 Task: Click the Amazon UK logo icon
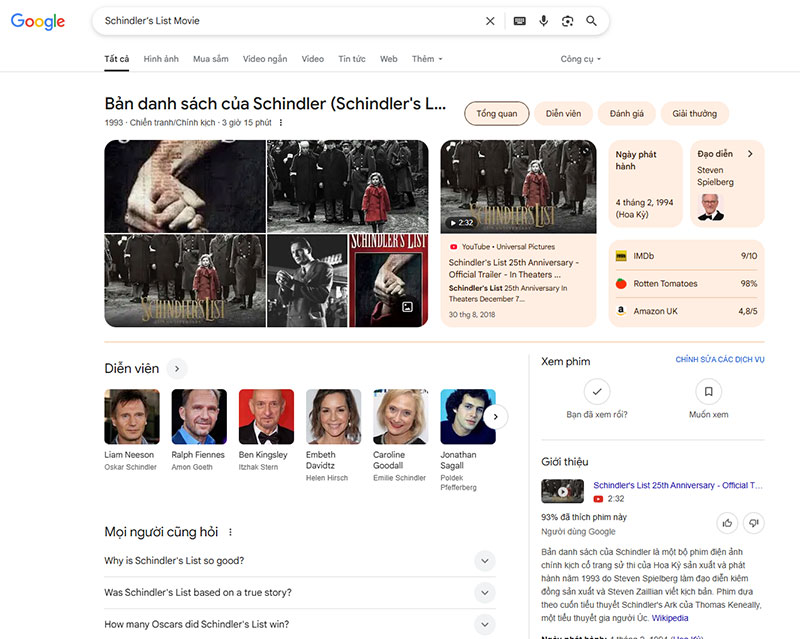[621, 311]
